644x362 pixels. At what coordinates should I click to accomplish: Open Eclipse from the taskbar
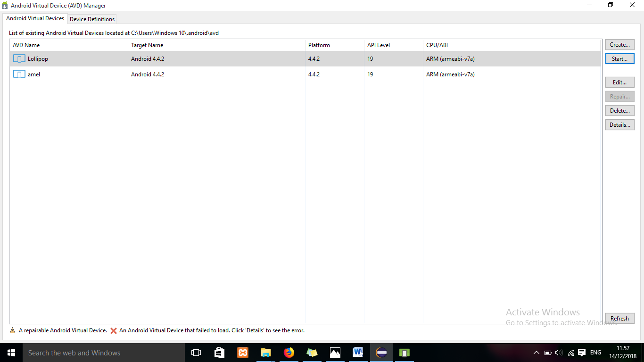click(380, 352)
